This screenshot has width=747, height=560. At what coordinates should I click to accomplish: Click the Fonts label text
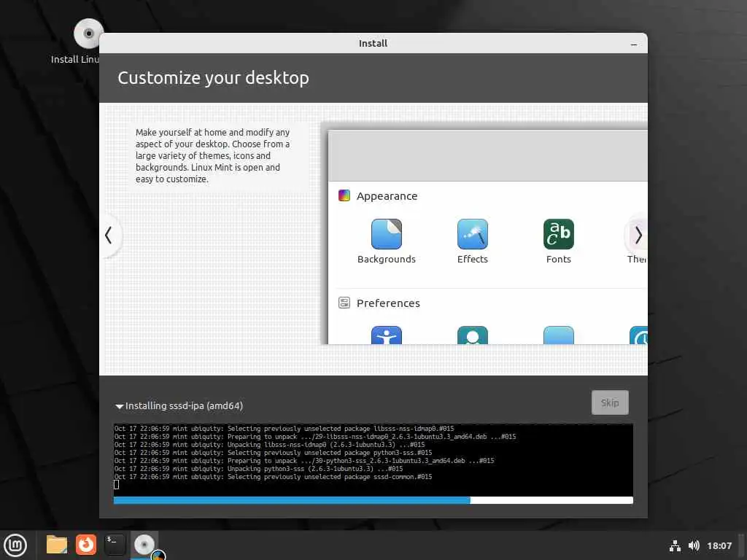click(558, 259)
